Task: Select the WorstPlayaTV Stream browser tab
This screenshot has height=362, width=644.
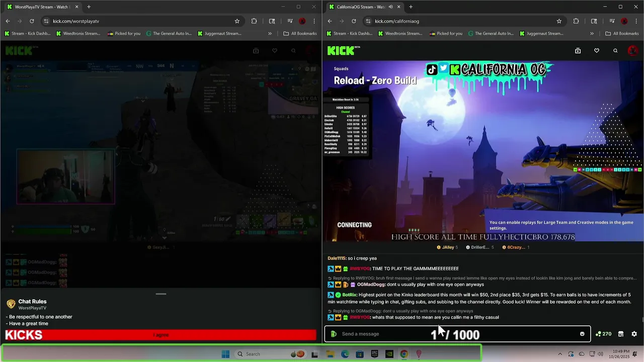Action: (43, 7)
